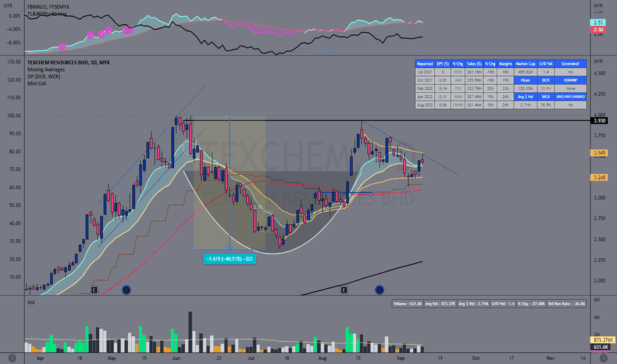Click the Feb 2022 row date cell
This screenshot has height=364, width=617.
pyautogui.click(x=424, y=89)
